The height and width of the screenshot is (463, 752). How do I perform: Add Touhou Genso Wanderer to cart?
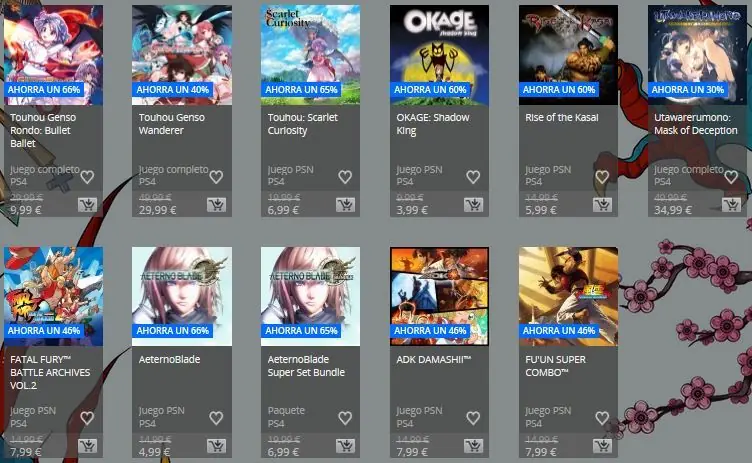pyautogui.click(x=216, y=205)
